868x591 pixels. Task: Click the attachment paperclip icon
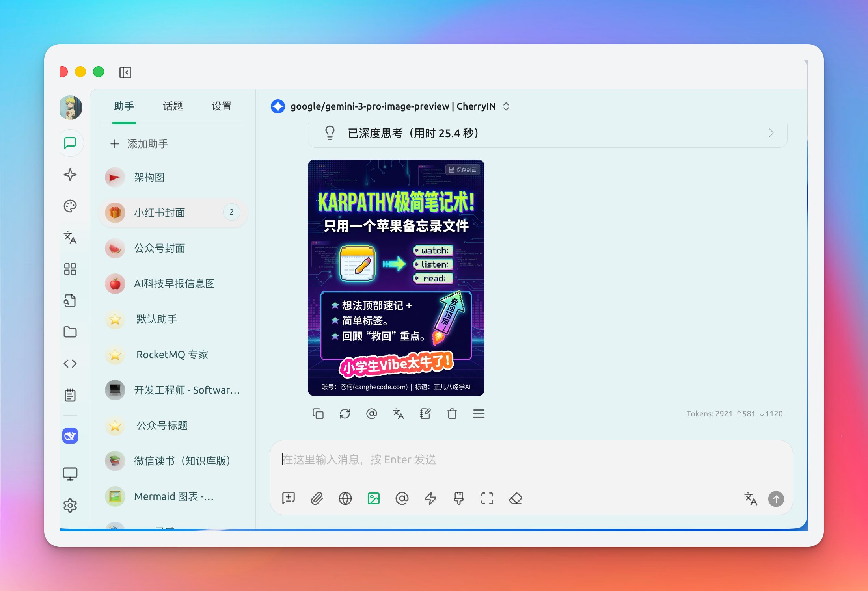tap(317, 498)
